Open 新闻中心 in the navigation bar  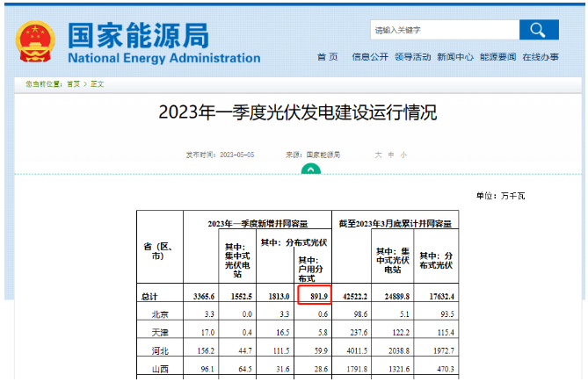[x=455, y=57]
